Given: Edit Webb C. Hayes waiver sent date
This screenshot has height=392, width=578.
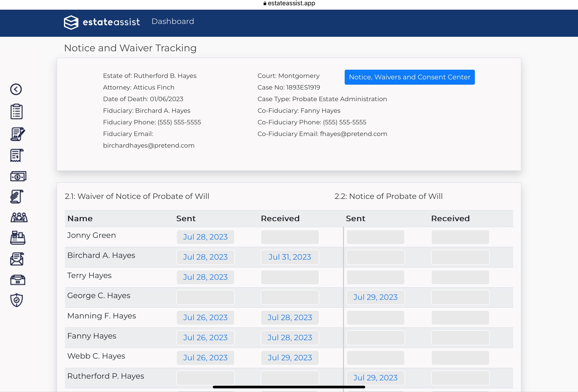Looking at the screenshot, I should (x=205, y=358).
